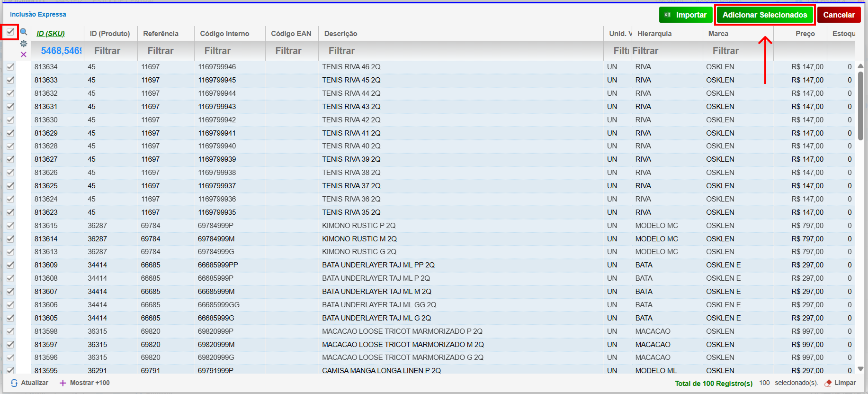868x394 pixels.
Task: Click the scrollbar down arrow
Action: 860,369
